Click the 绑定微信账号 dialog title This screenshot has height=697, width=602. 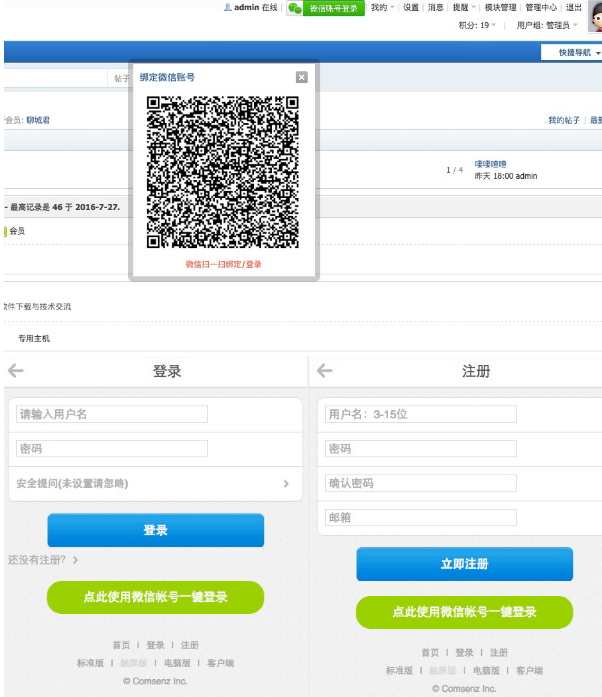pyautogui.click(x=167, y=77)
